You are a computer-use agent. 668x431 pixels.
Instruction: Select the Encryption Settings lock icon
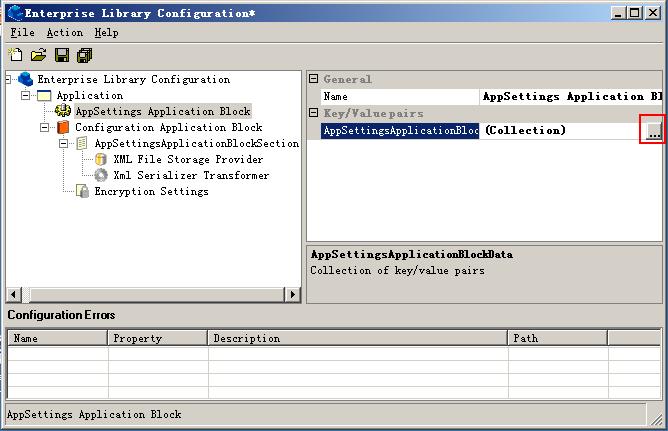point(82,192)
